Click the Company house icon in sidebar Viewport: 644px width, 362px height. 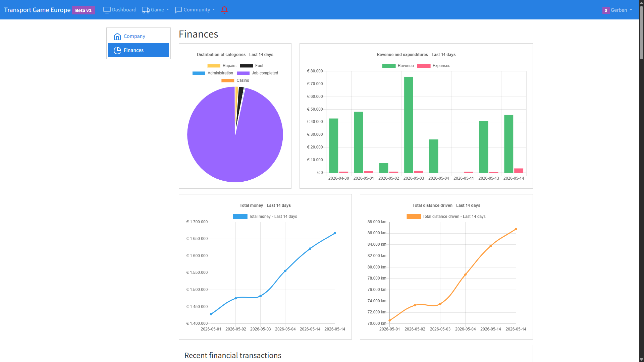[x=117, y=36]
